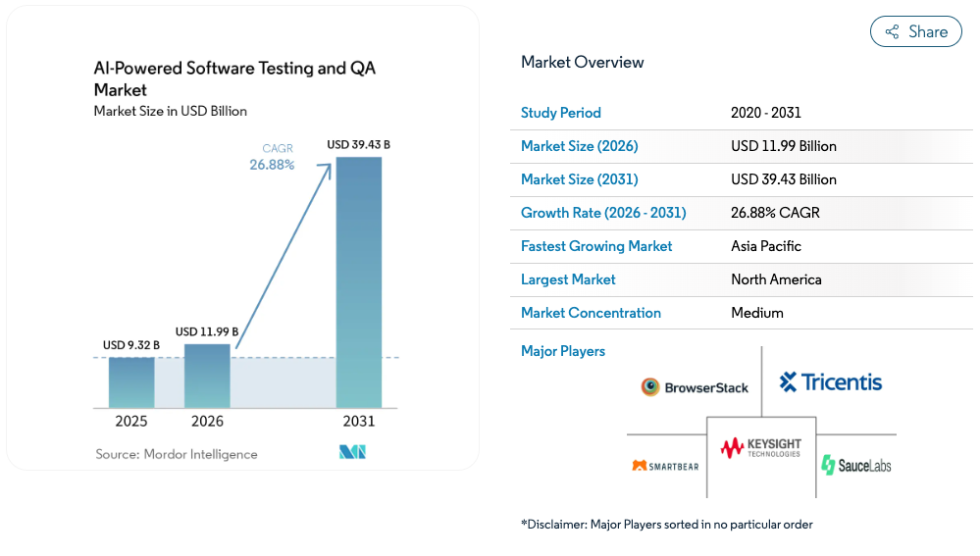Viewport: 980px width, 556px height.
Task: Click the Market Overview heading
Action: click(x=582, y=63)
